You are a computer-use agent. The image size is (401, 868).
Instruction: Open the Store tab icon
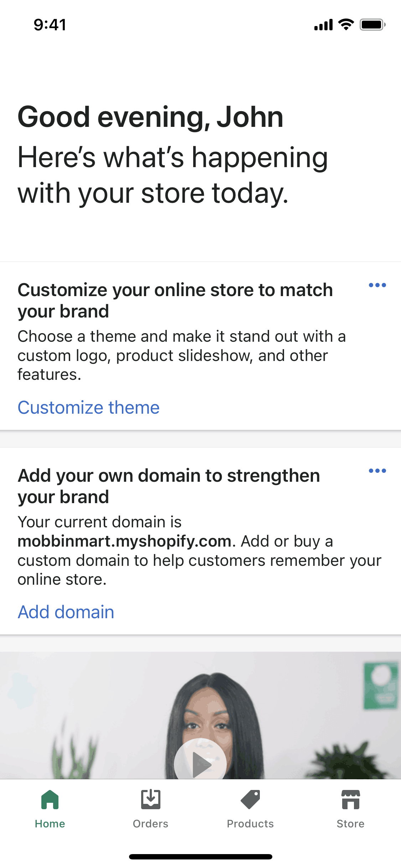[350, 800]
